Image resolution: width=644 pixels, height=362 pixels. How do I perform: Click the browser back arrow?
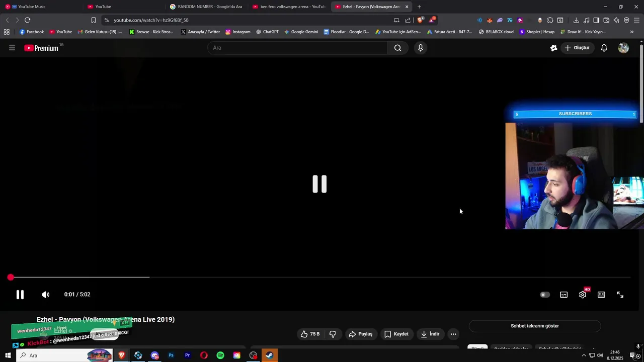[x=7, y=20]
